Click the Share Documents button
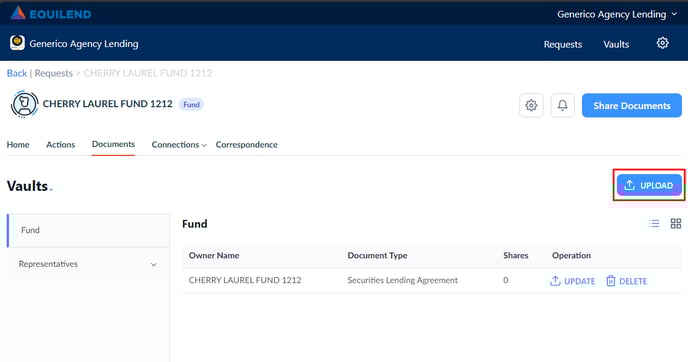Image resolution: width=688 pixels, height=362 pixels. click(x=632, y=105)
